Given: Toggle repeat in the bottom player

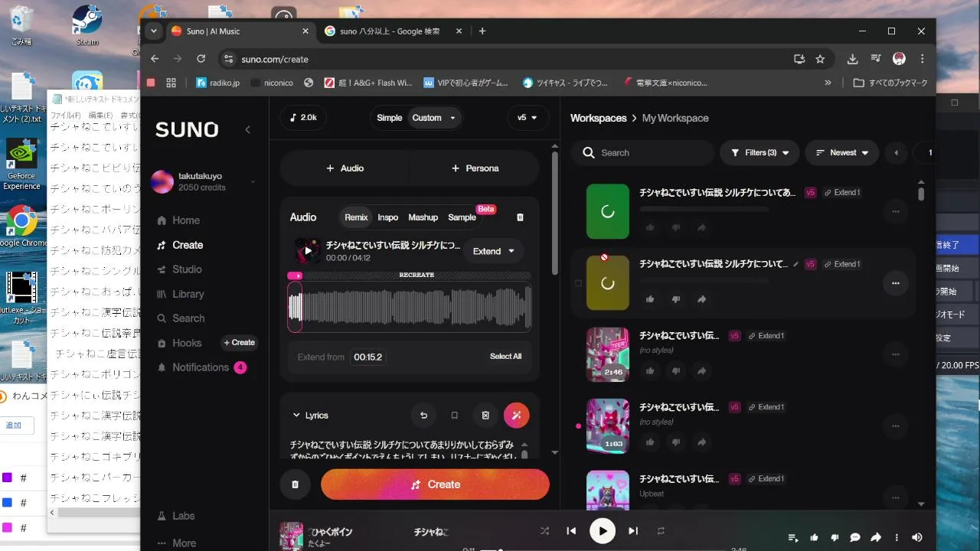Looking at the screenshot, I should 661,530.
